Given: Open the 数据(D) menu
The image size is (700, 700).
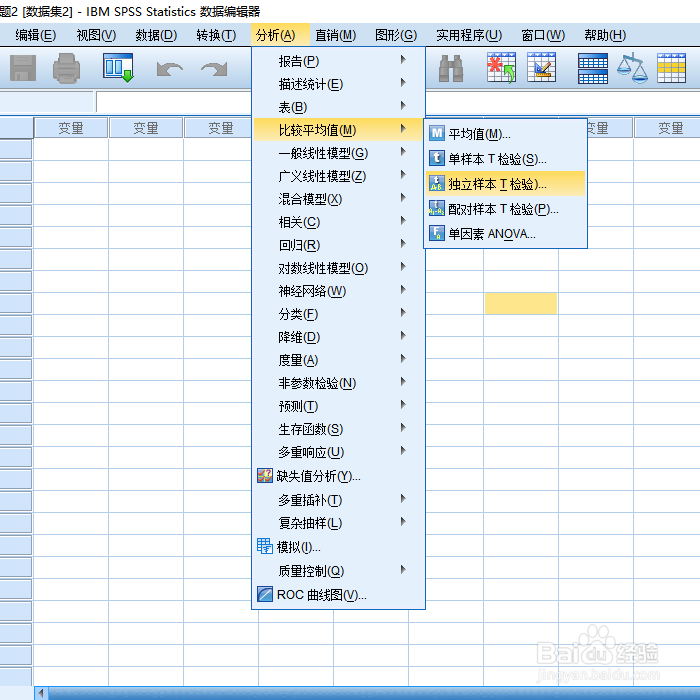Looking at the screenshot, I should (156, 35).
